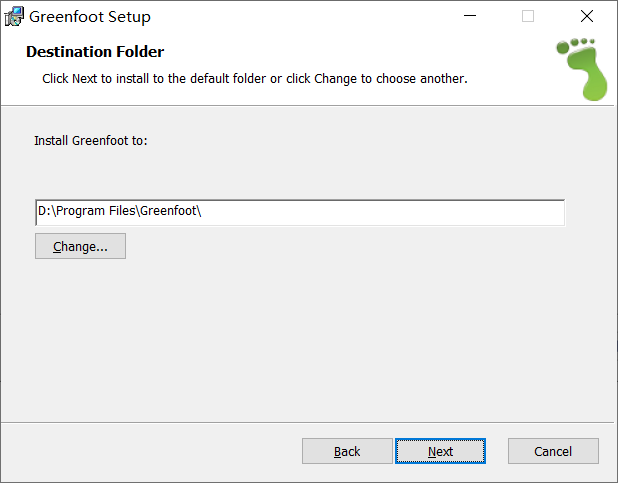This screenshot has height=483, width=618.
Task: Click the separator line above the bottom buttons
Action: click(309, 421)
